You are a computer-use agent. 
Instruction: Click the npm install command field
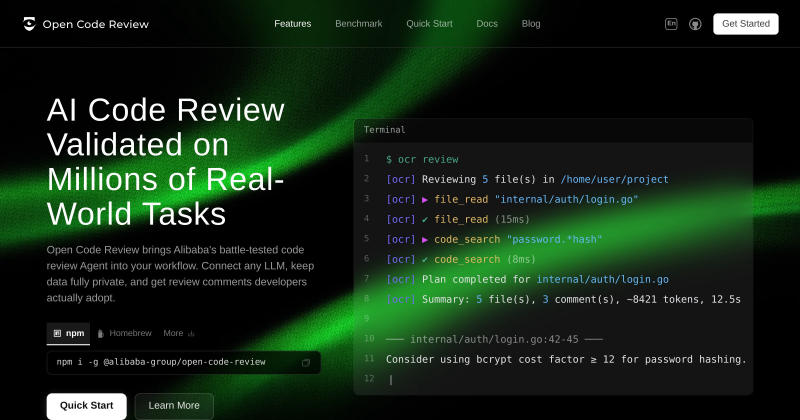pos(184,362)
